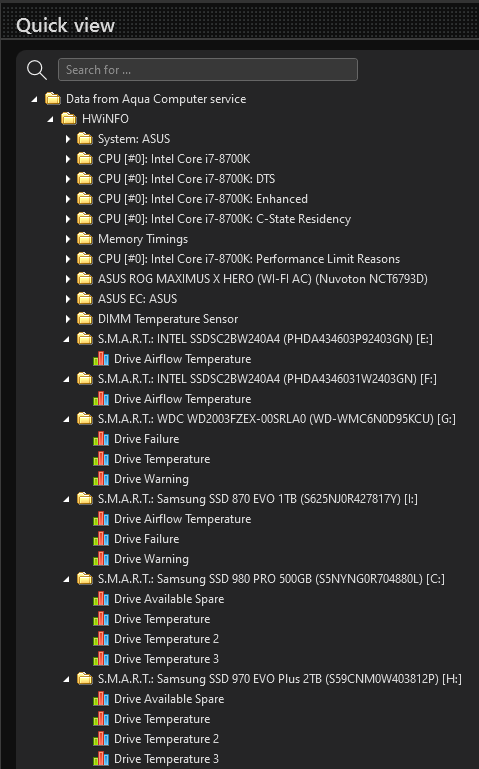The height and width of the screenshot is (769, 479).
Task: Select S.M.A.R.T. Samsung SSD 870 EVO 1TB label
Action: pos(258,499)
